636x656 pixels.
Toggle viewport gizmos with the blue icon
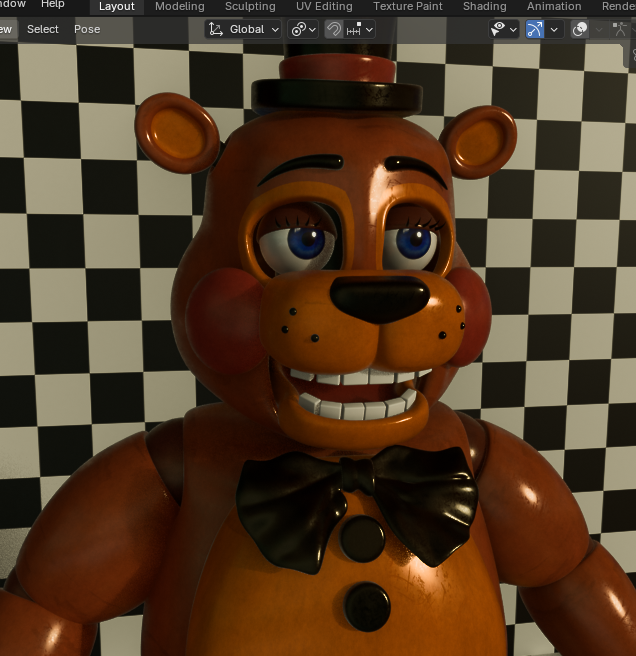535,30
